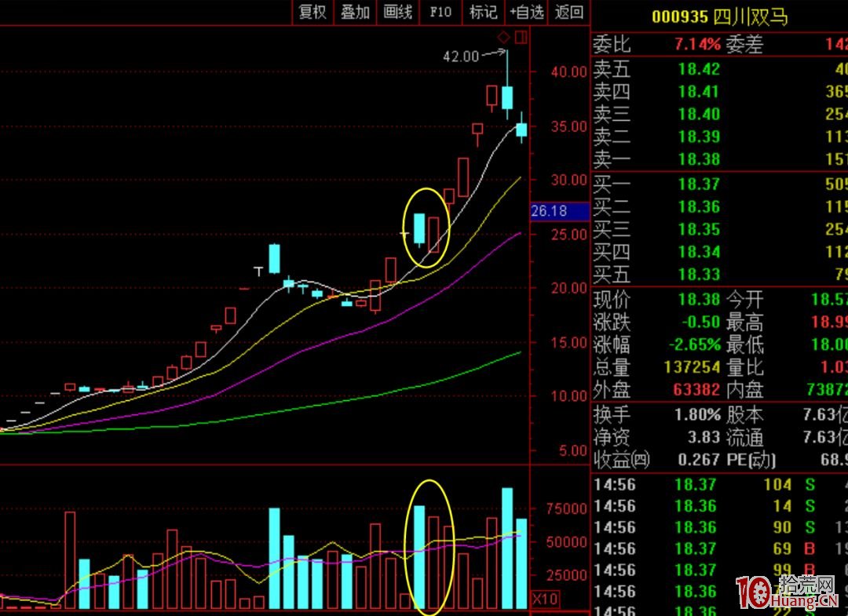
Task: Select the 卖一 ask price 18.38
Action: [699, 159]
